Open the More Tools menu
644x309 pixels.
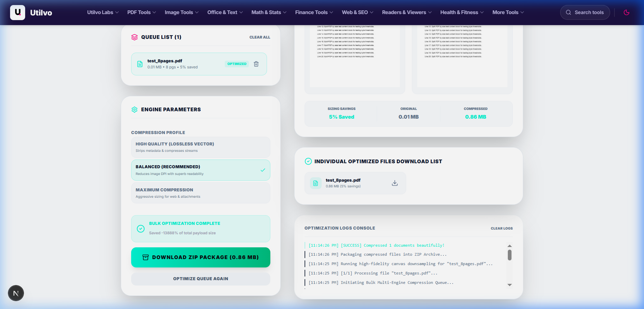[x=508, y=12]
